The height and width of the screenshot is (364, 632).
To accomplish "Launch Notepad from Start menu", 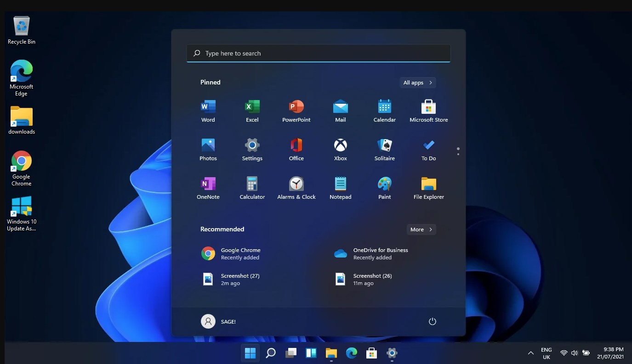I will coord(341,188).
